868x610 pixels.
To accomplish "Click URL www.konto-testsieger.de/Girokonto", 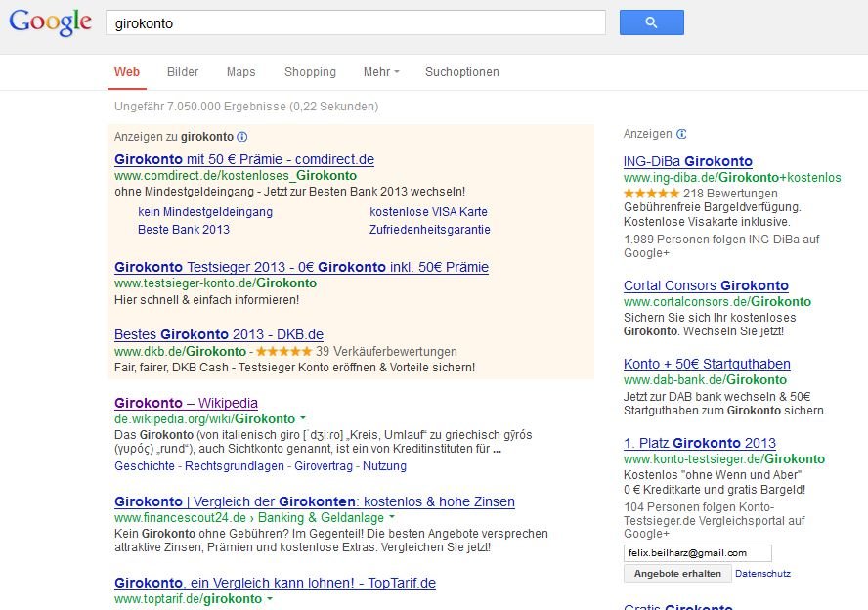I will pos(724,458).
